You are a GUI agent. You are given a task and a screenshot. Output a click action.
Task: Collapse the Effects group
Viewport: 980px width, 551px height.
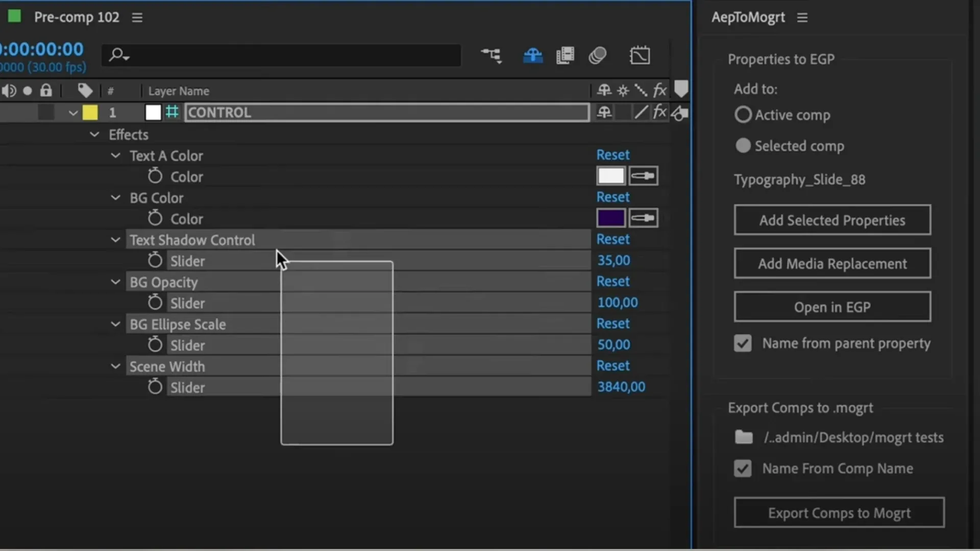94,135
